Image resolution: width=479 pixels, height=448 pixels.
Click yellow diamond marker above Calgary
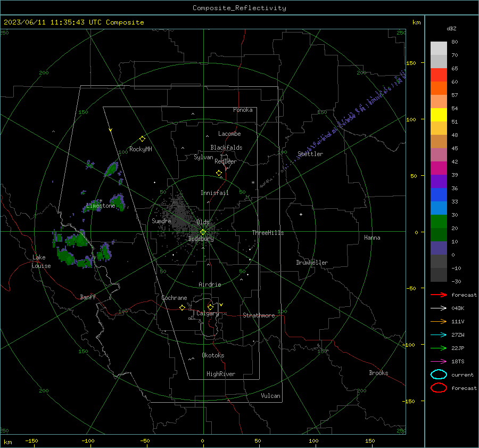pyautogui.click(x=210, y=307)
